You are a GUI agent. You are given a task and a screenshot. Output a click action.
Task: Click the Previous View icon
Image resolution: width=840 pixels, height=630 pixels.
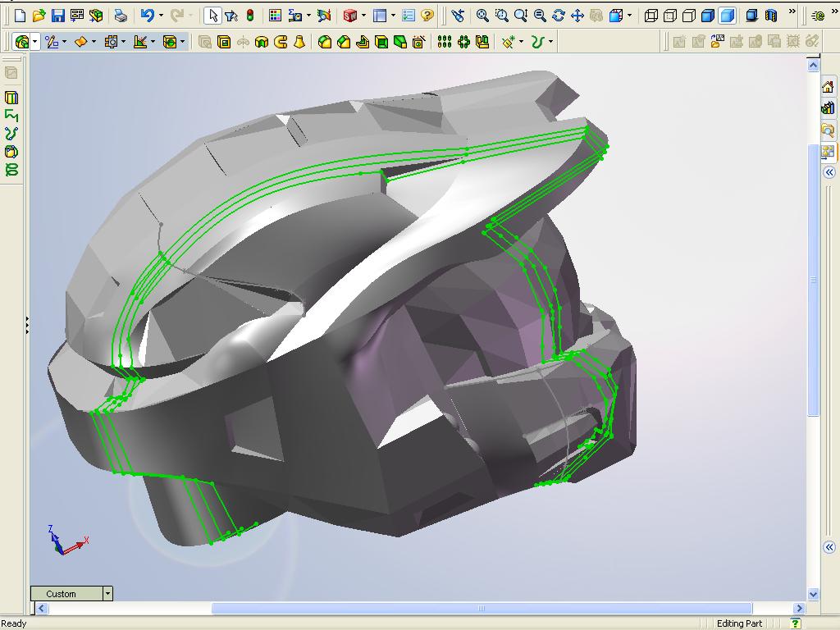pos(458,16)
